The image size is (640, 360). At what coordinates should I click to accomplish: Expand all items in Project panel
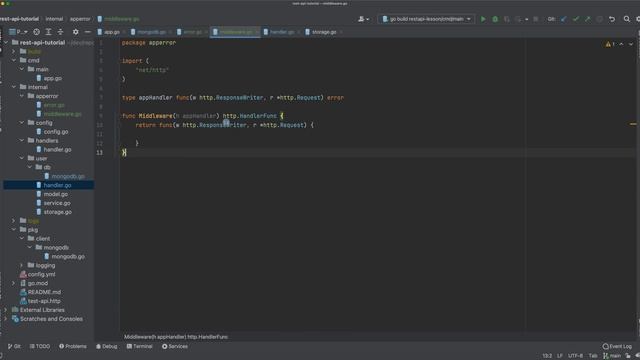click(x=48, y=32)
